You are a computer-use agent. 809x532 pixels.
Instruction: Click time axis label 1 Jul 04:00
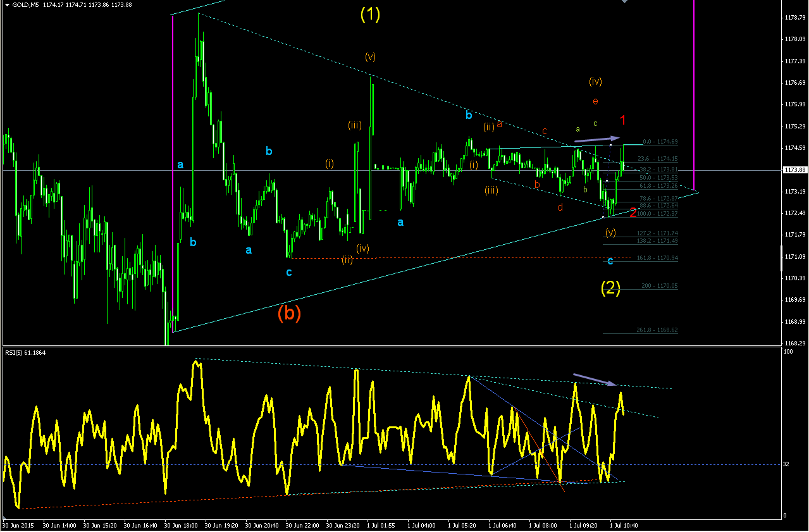pyautogui.click(x=421, y=526)
